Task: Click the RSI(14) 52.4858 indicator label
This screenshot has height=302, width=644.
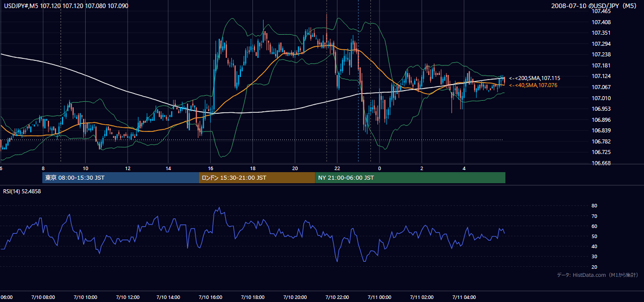Action: [x=21, y=191]
